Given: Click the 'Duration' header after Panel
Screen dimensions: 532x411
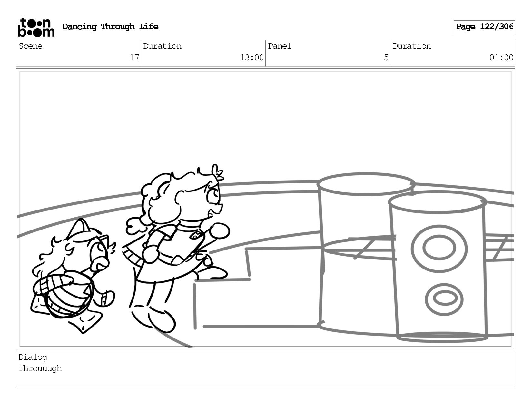Looking at the screenshot, I should coord(412,46).
